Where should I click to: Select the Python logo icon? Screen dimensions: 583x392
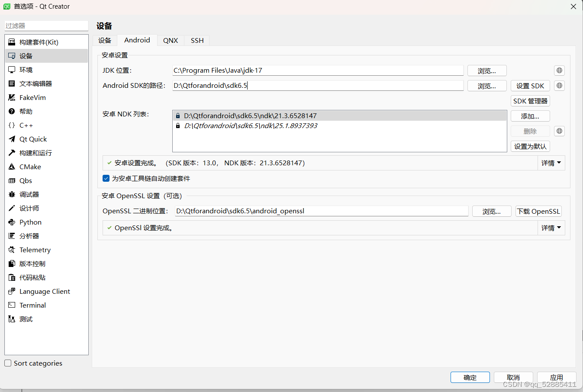tap(12, 222)
